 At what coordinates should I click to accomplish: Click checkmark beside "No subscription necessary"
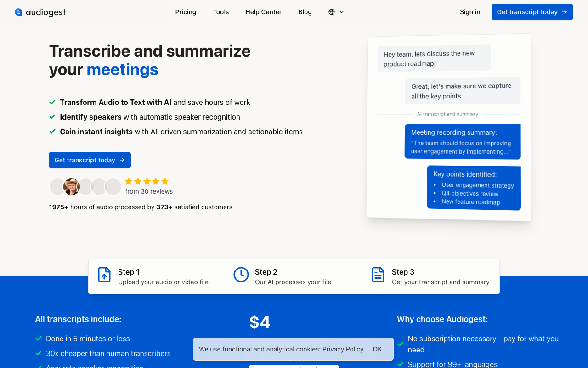[x=401, y=344]
